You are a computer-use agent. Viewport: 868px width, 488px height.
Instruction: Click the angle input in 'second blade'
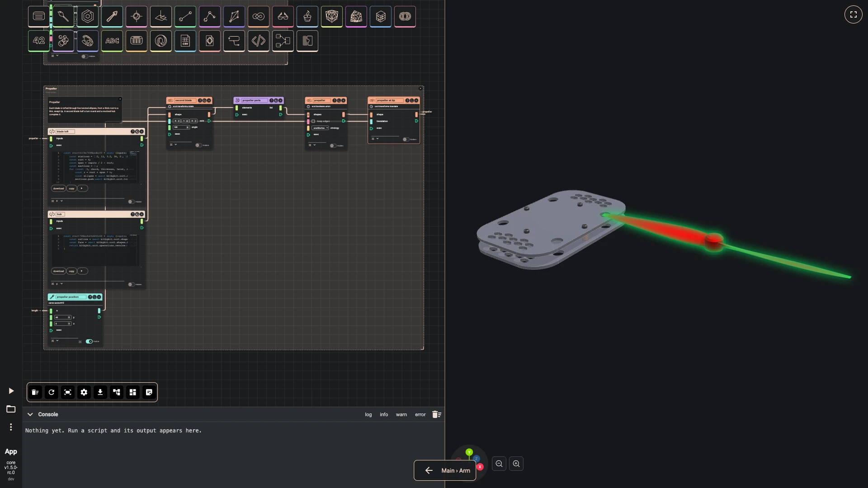click(x=181, y=127)
